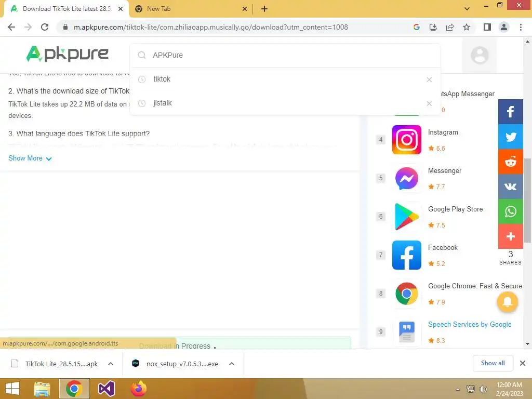The width and height of the screenshot is (532, 399).
Task: Open the Google Chrome app icon in list
Action: [x=406, y=294]
